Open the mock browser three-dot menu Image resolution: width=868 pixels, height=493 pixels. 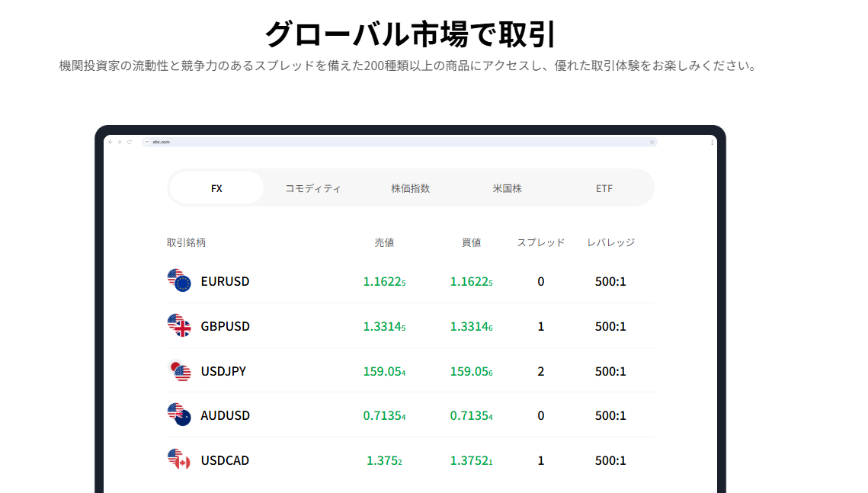pos(712,142)
